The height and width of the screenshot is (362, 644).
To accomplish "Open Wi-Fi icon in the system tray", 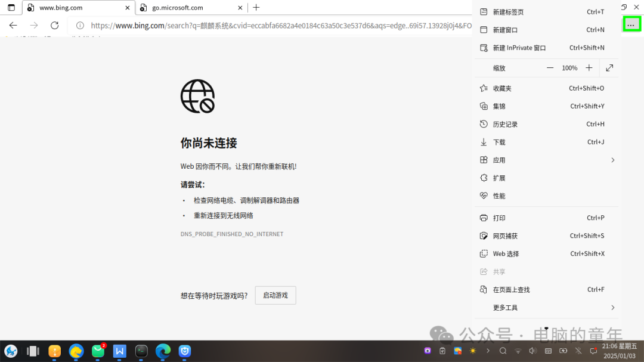I will coord(518,351).
